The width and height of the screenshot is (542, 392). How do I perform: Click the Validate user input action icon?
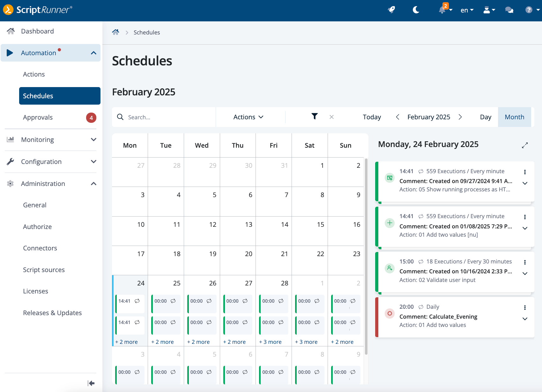click(390, 268)
